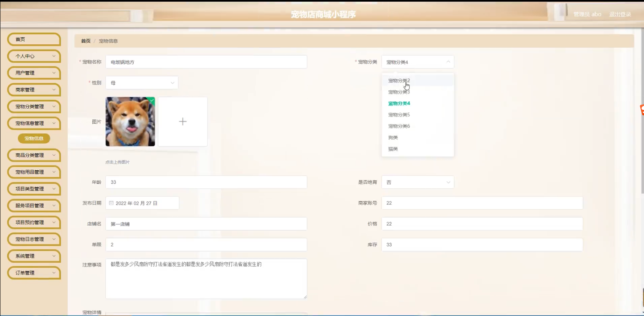Click the 宠物店商城小程序 header title
644x316 pixels.
(323, 15)
